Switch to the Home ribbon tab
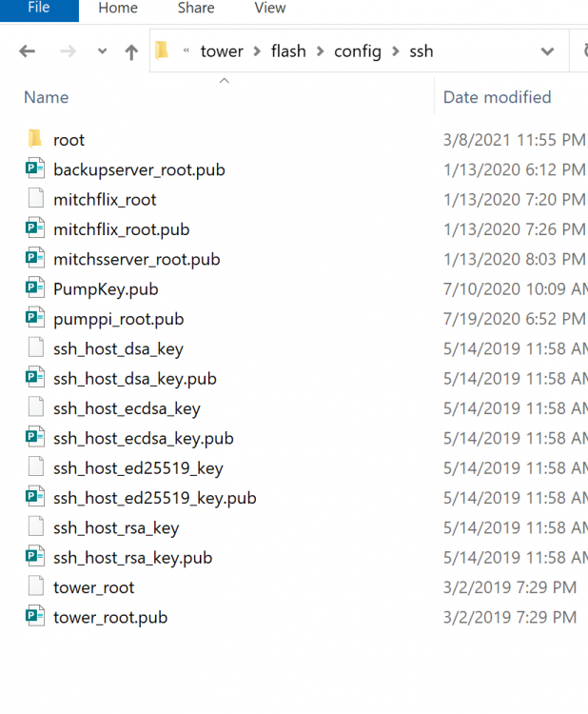The width and height of the screenshot is (588, 714). (118, 9)
